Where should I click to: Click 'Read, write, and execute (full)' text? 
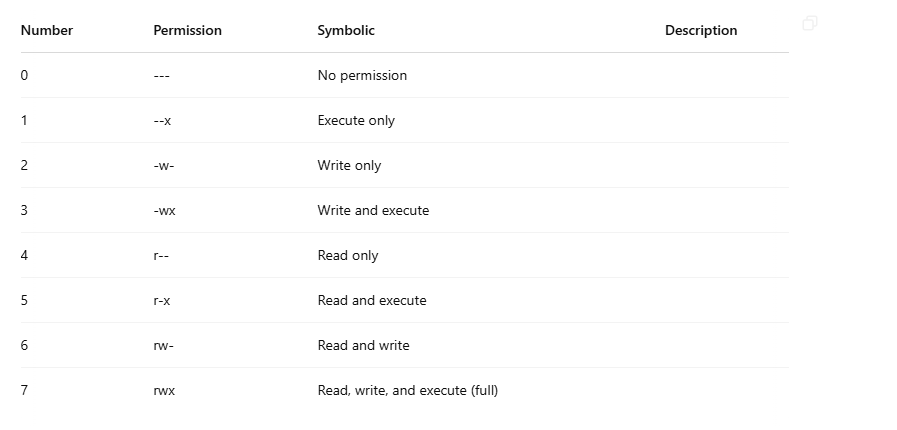(408, 391)
